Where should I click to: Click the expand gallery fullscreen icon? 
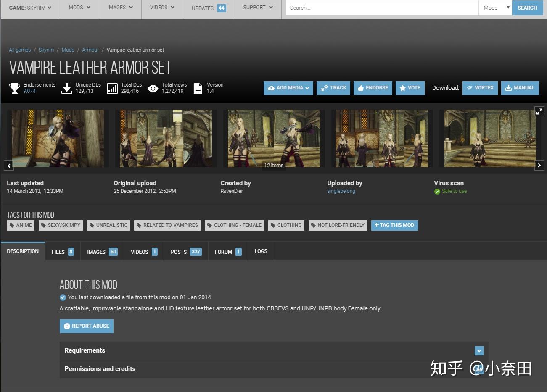(539, 111)
